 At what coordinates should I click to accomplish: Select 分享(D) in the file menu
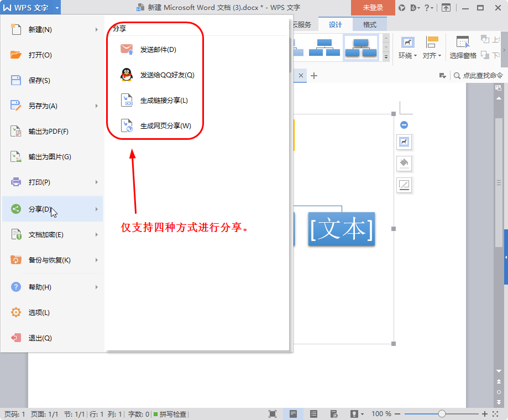[53, 209]
